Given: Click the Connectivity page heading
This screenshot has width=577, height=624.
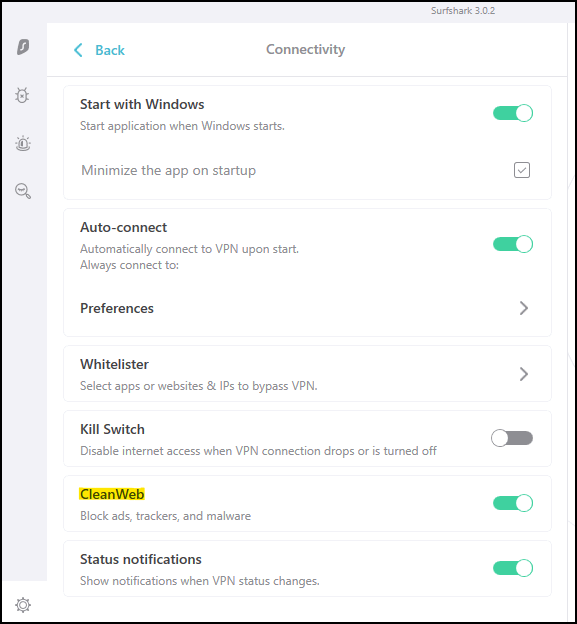Looking at the screenshot, I should pos(305,49).
